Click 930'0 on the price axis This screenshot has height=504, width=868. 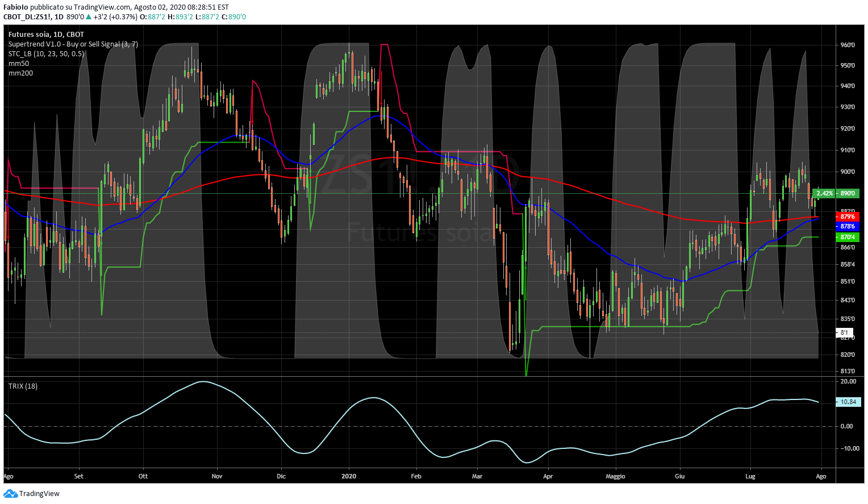[848, 107]
